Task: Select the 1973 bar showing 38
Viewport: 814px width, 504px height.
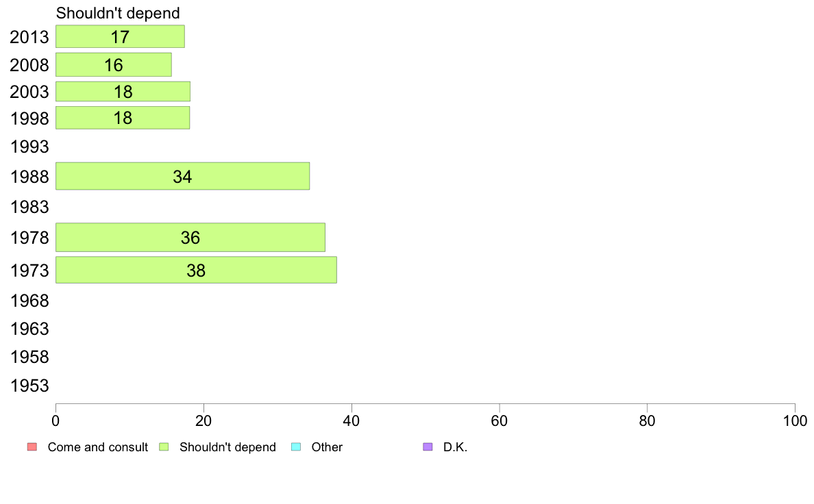Action: tap(196, 270)
